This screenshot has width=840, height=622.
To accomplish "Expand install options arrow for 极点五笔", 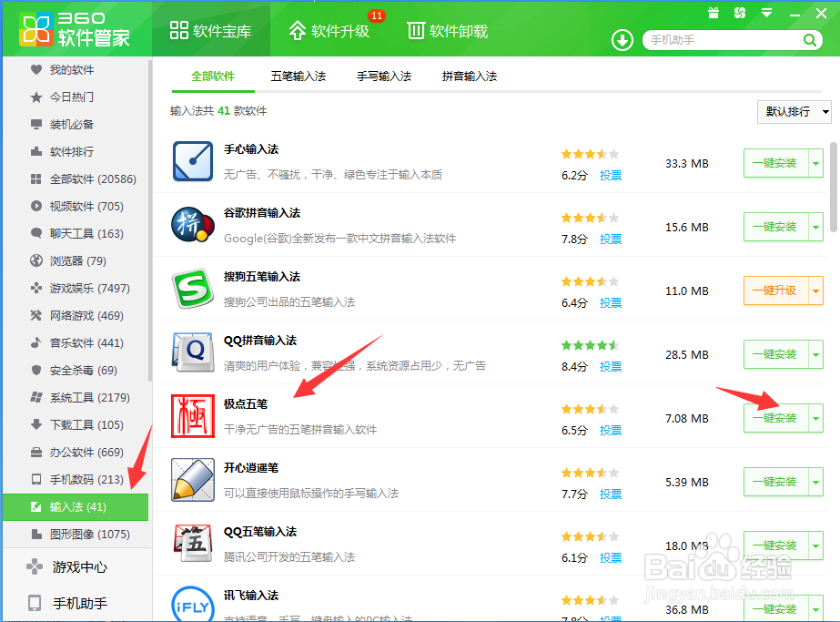I will (x=816, y=418).
